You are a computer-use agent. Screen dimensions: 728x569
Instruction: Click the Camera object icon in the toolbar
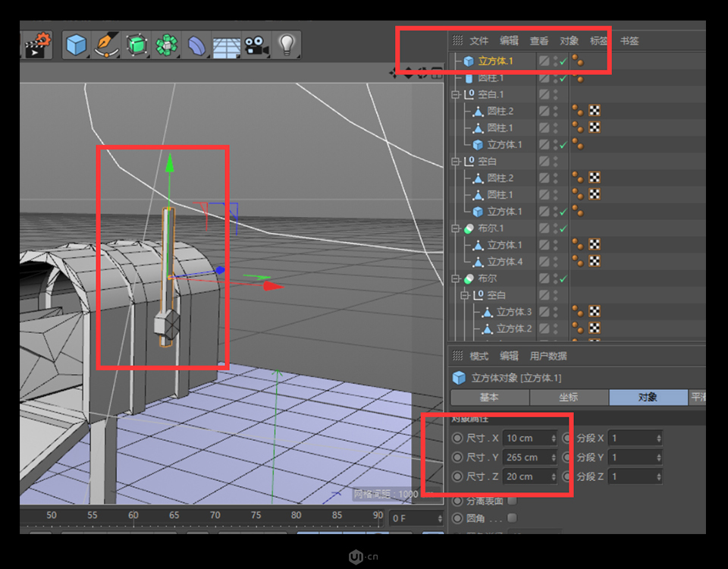point(256,43)
